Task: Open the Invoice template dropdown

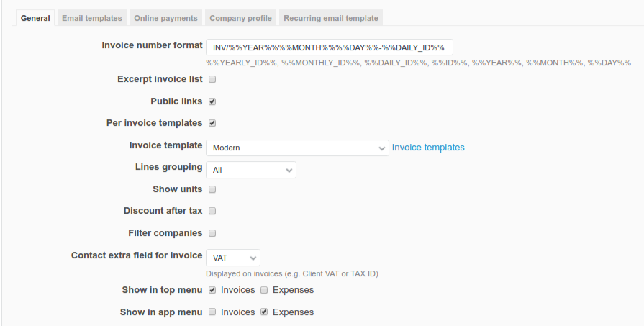Action: click(297, 148)
